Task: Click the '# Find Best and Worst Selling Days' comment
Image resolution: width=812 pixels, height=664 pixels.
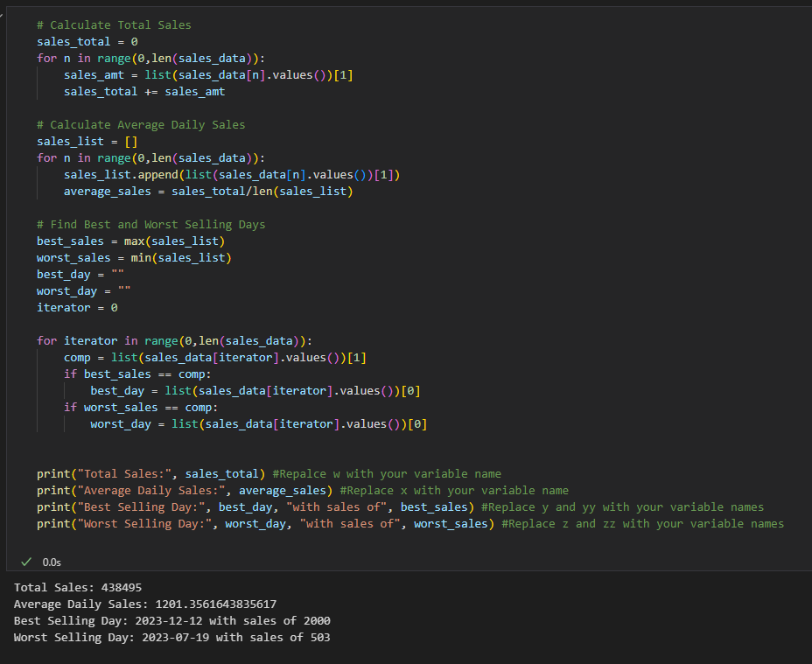Action: [151, 224]
